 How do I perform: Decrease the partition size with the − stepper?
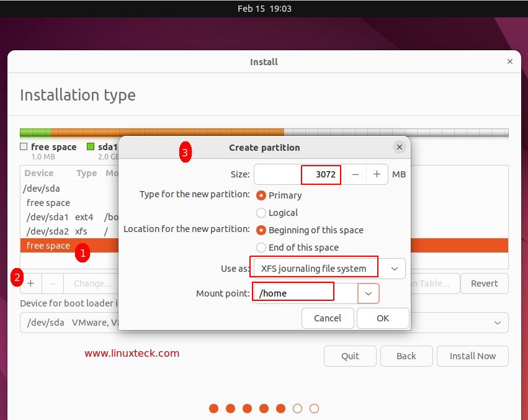(355, 174)
